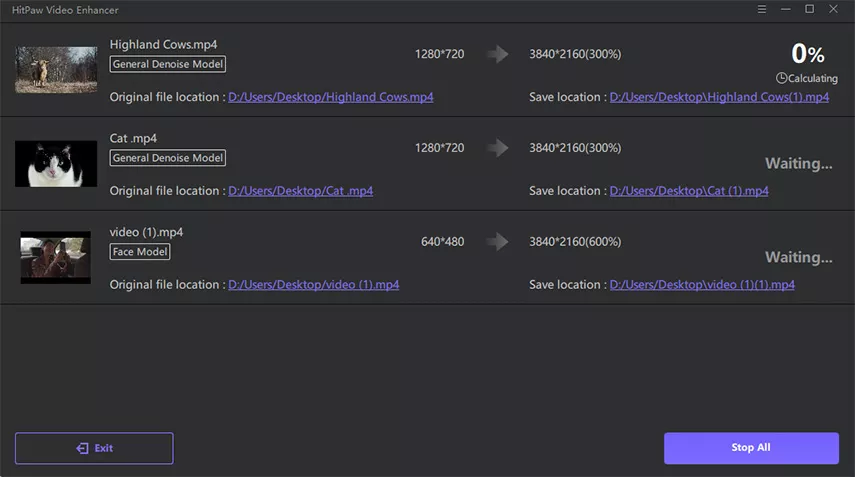Open Highland Cows original file location link
855x477 pixels.
[330, 97]
